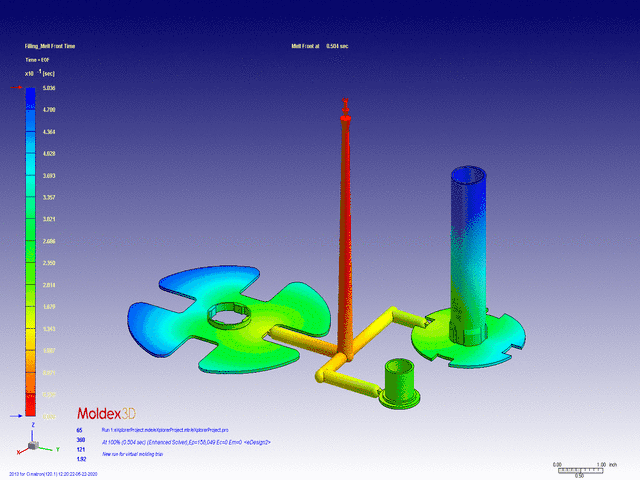Click the legend value 4.028

point(49,153)
